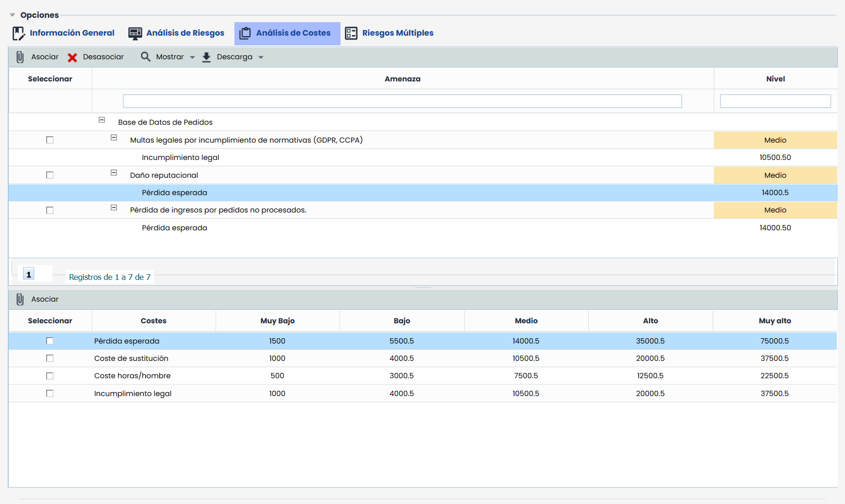Check the Daño reputacional checkbox
The height and width of the screenshot is (504, 845).
click(x=50, y=175)
